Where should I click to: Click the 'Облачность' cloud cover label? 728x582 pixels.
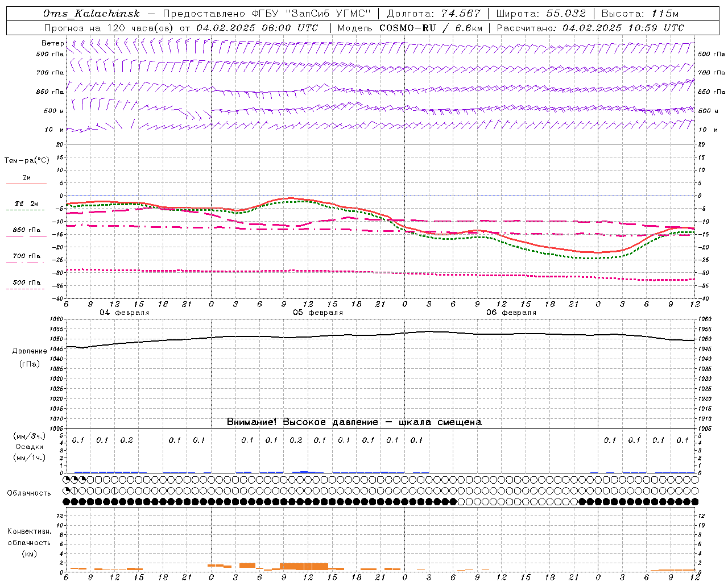pos(29,493)
